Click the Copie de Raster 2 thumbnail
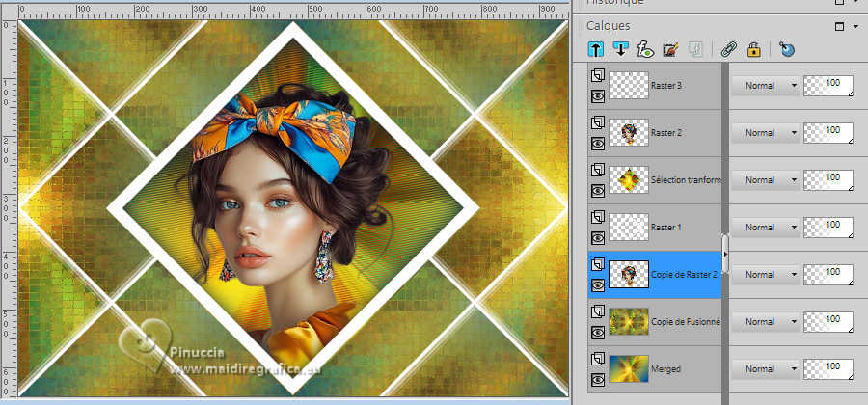 [629, 275]
